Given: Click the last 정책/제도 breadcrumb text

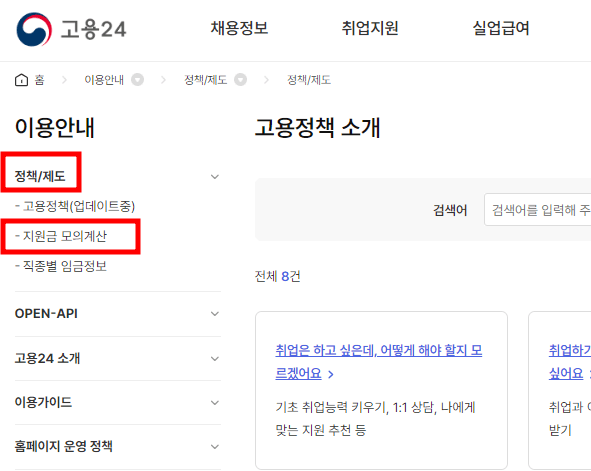Looking at the screenshot, I should 309,80.
